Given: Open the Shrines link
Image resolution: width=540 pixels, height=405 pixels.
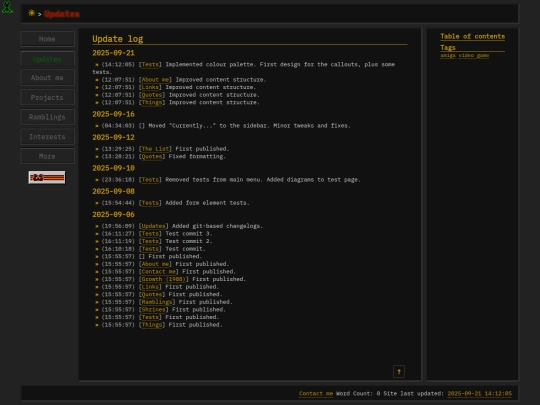Looking at the screenshot, I should [x=154, y=309].
